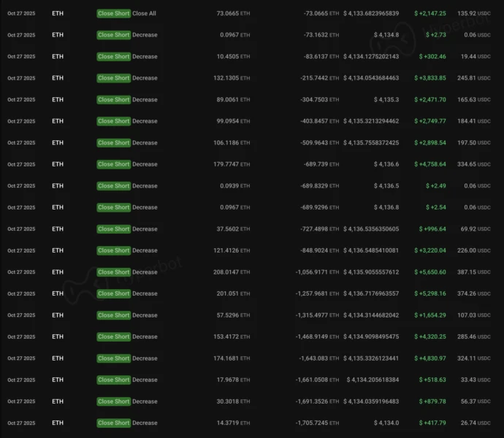This screenshot has height=438, width=504.
Task: Click profit value $+2,471.70
Action: tap(430, 99)
